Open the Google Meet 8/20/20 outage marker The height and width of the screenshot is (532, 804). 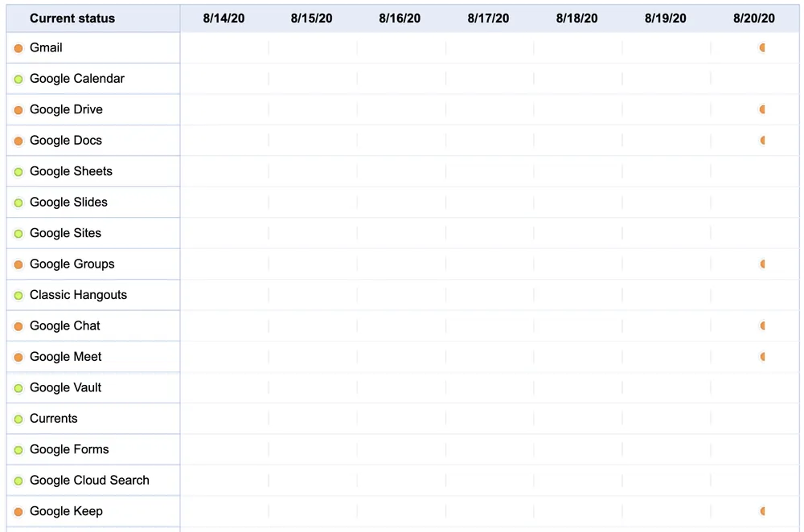point(761,357)
